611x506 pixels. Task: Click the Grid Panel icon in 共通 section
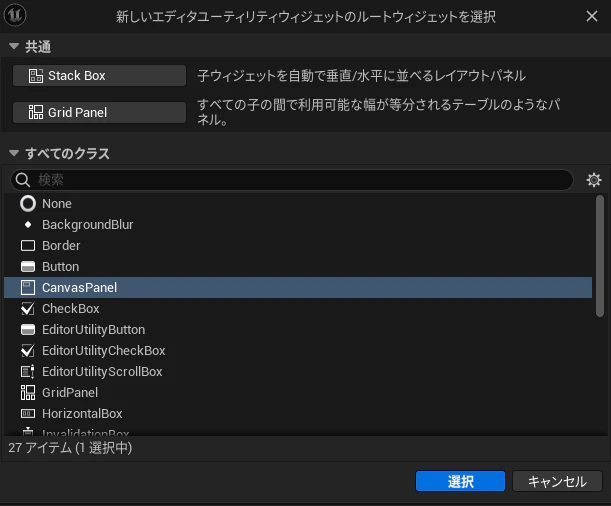(36, 112)
